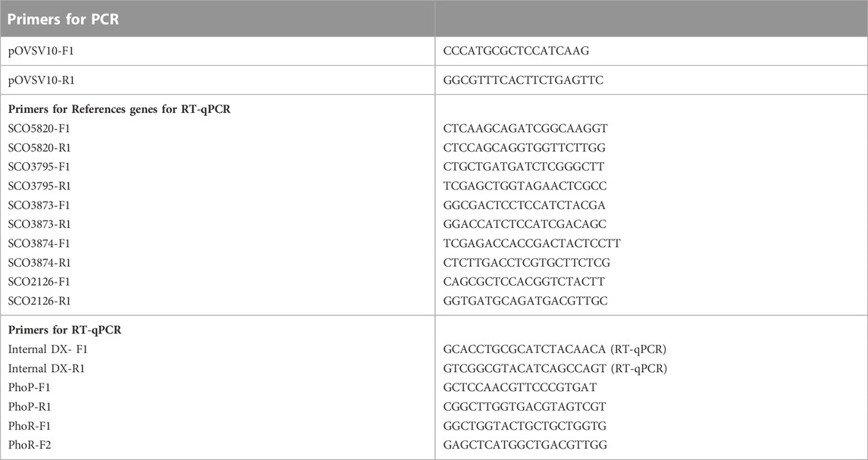The width and height of the screenshot is (868, 460).
Task: Click sequence GGCGTTTCACTTCTGAGTTC
Action: (x=523, y=80)
